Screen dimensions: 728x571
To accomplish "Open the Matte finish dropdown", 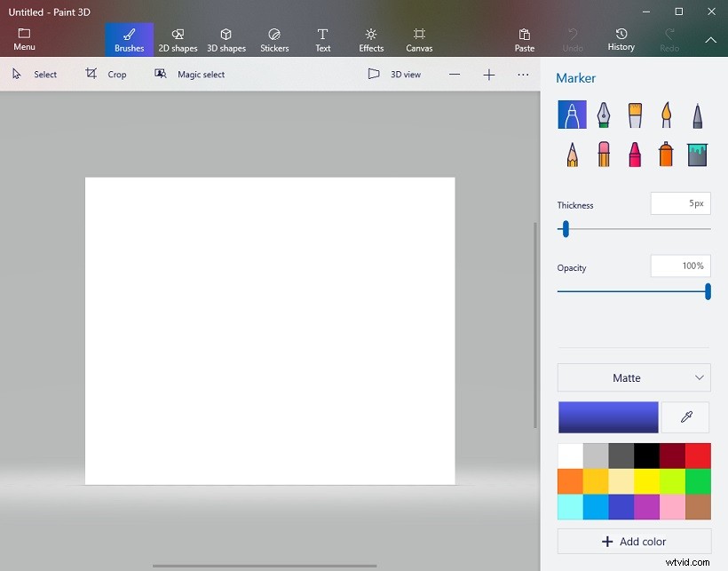I will coord(633,377).
